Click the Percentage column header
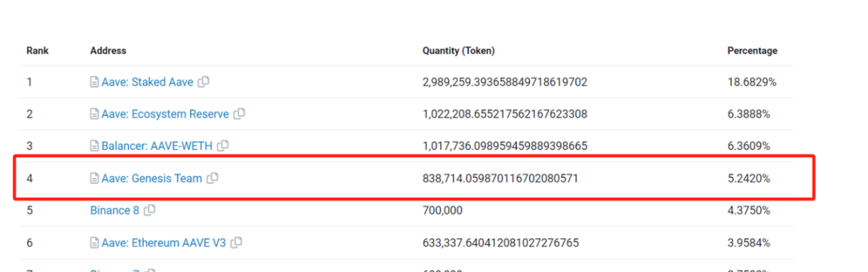The image size is (868, 272). (752, 50)
